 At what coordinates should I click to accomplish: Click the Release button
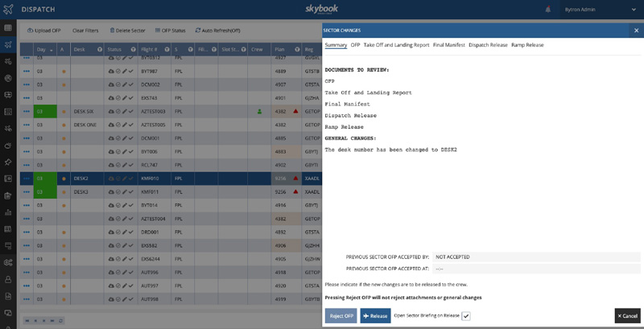click(x=375, y=316)
